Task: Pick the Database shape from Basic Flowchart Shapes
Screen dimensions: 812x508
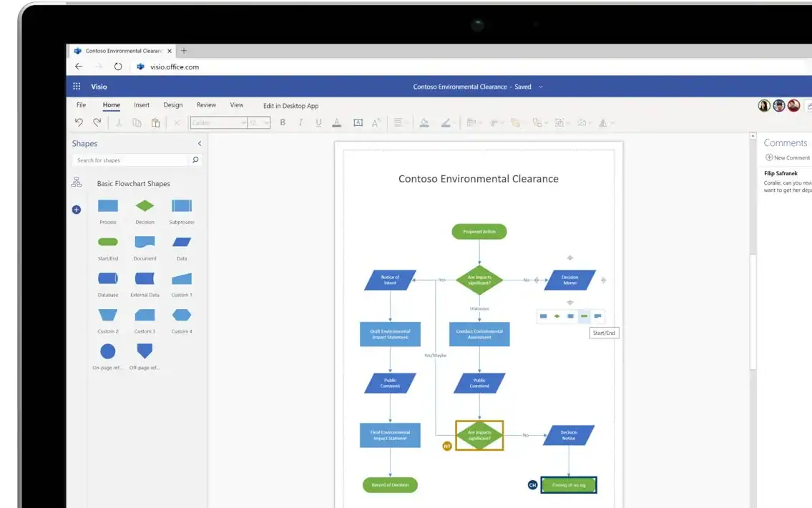Action: tap(107, 278)
